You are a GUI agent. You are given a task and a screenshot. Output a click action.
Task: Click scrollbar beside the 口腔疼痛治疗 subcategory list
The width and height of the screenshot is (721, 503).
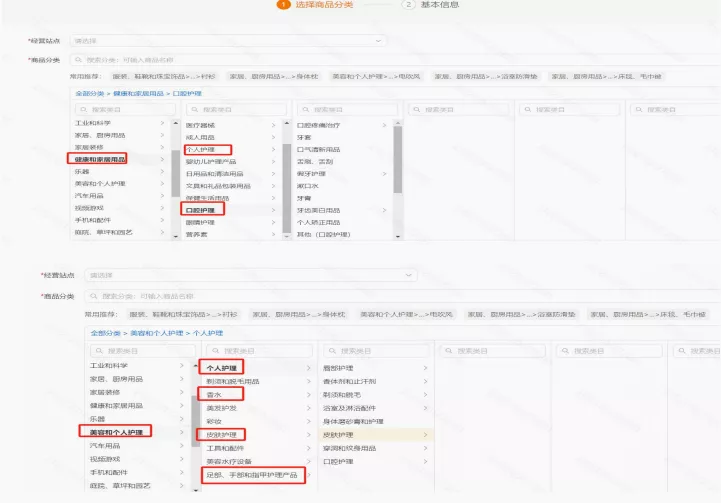click(x=398, y=159)
